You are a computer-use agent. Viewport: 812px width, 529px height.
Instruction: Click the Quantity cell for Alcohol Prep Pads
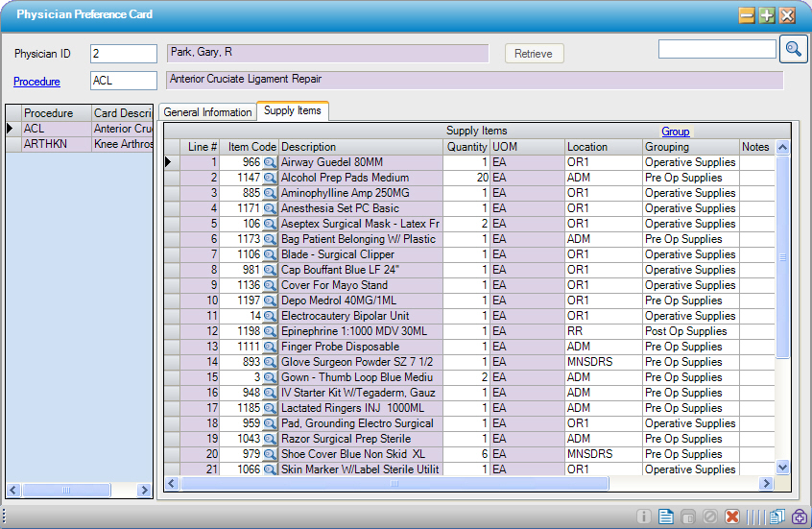click(466, 179)
